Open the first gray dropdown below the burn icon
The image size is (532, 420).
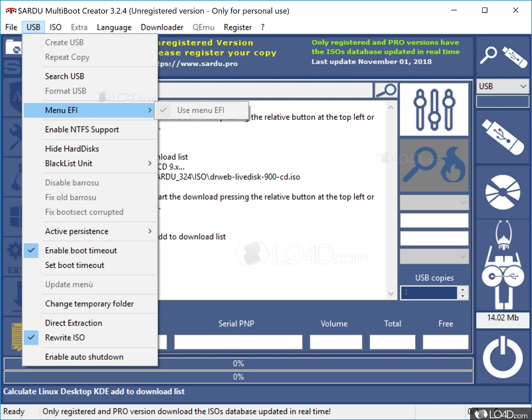pyautogui.click(x=434, y=203)
